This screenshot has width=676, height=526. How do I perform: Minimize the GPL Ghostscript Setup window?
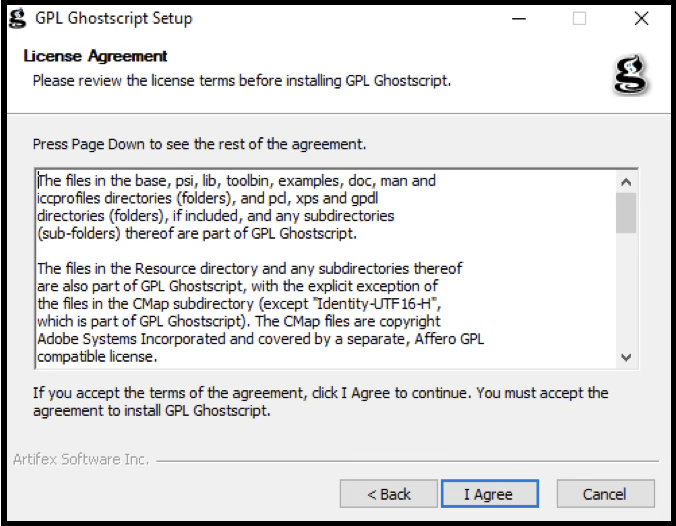519,18
